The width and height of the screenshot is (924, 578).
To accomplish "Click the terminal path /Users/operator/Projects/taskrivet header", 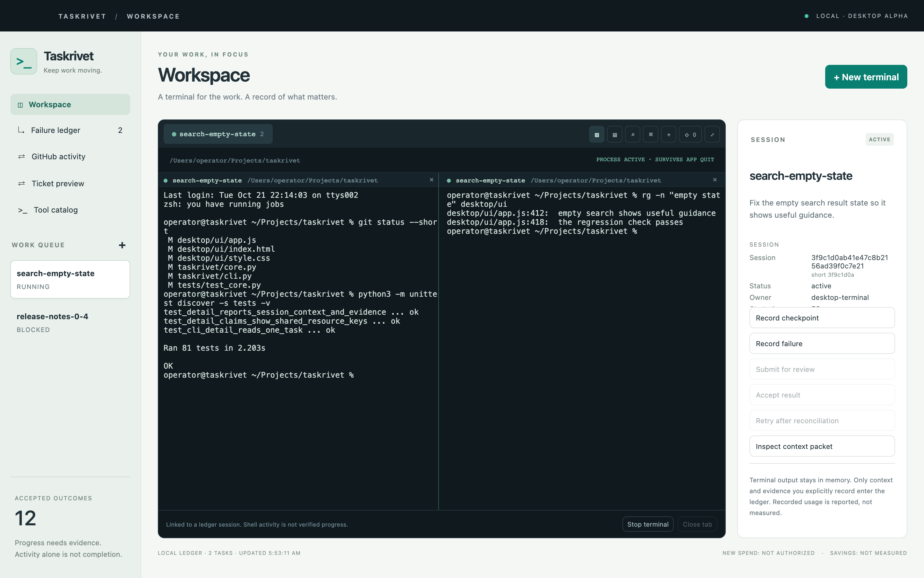I will coord(235,161).
